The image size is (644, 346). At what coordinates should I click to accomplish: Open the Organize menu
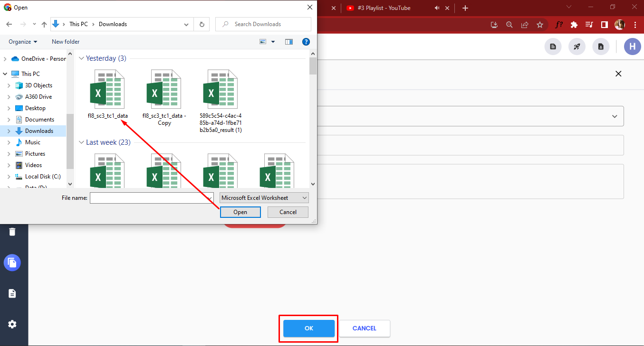23,42
